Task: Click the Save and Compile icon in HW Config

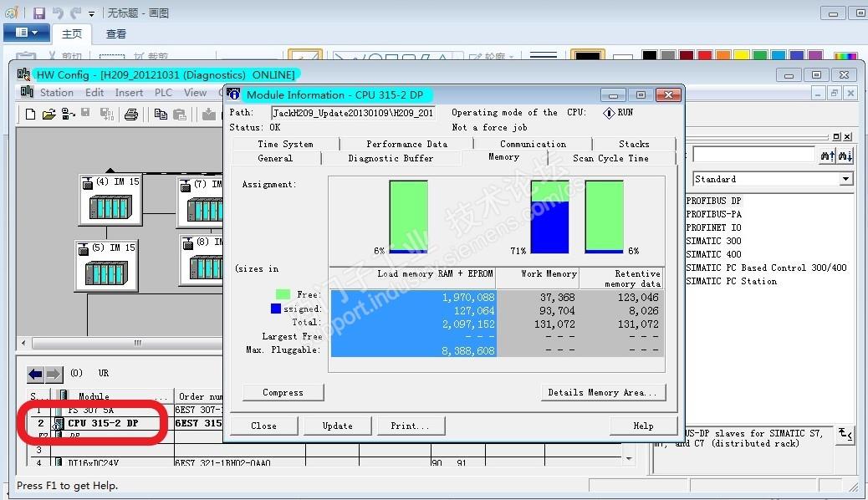Action: (107, 114)
